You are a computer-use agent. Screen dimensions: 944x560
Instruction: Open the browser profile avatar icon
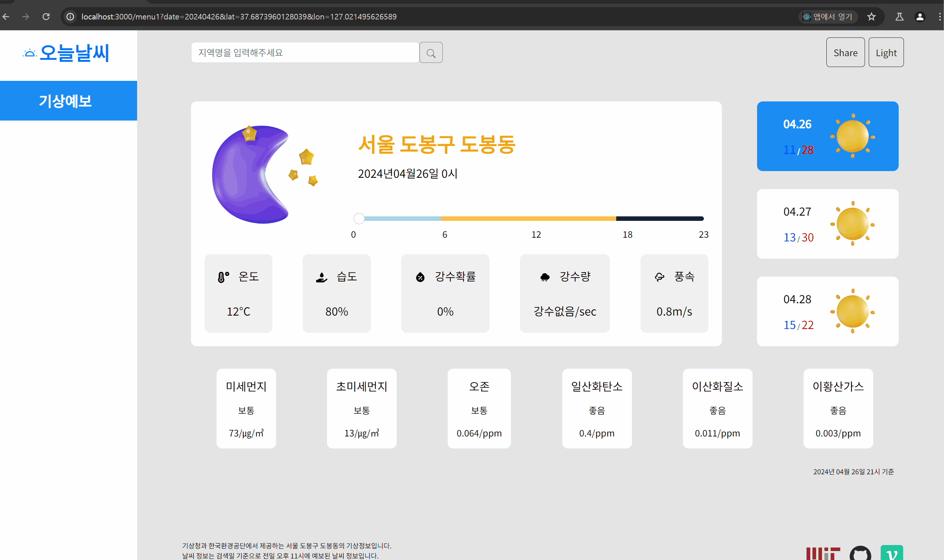tap(920, 16)
